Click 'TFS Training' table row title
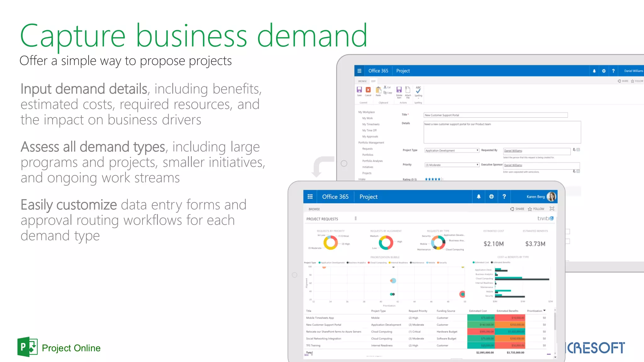644x362 pixels. pyautogui.click(x=313, y=346)
